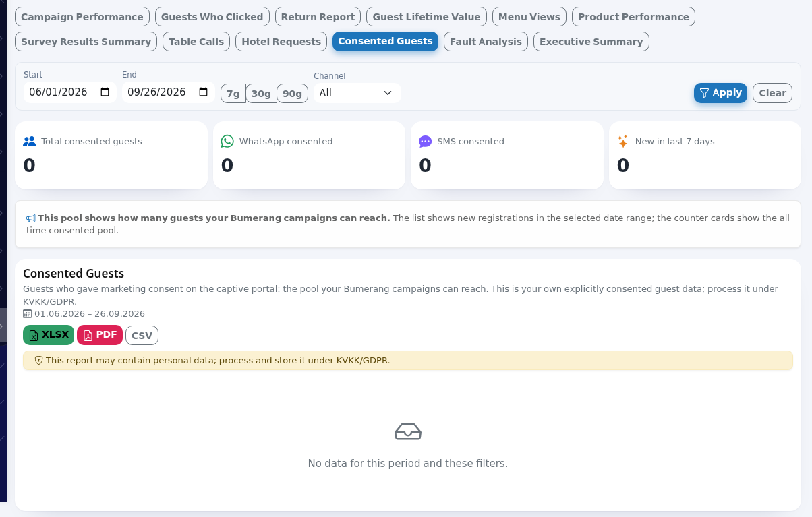
Task: Click the shield icon in the KVKK warning
Action: [38, 361]
